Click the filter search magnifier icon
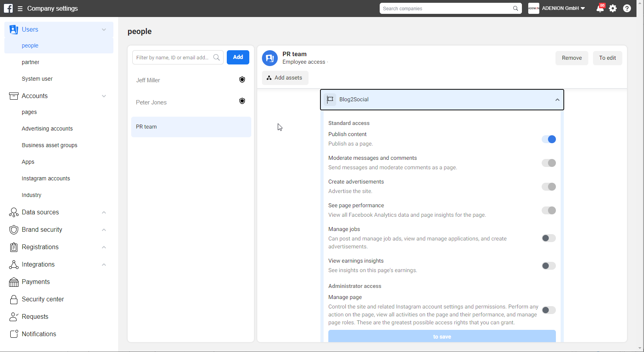The height and width of the screenshot is (352, 644). pos(217,57)
